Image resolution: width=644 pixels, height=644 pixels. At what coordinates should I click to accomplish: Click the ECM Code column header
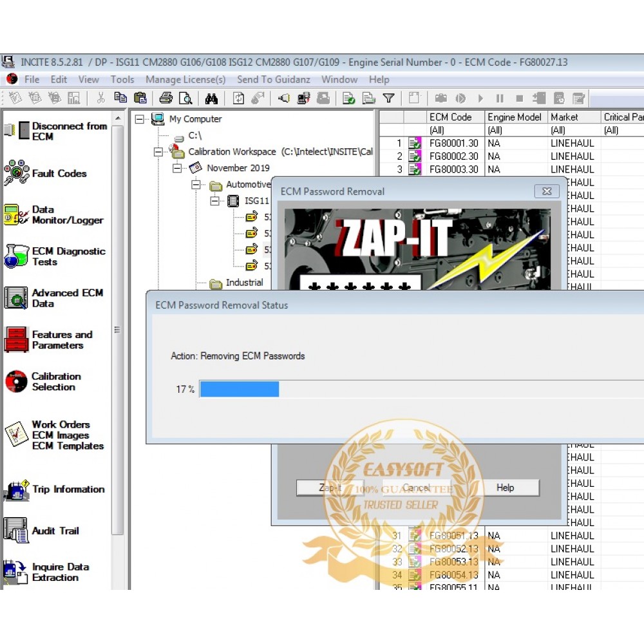(455, 117)
